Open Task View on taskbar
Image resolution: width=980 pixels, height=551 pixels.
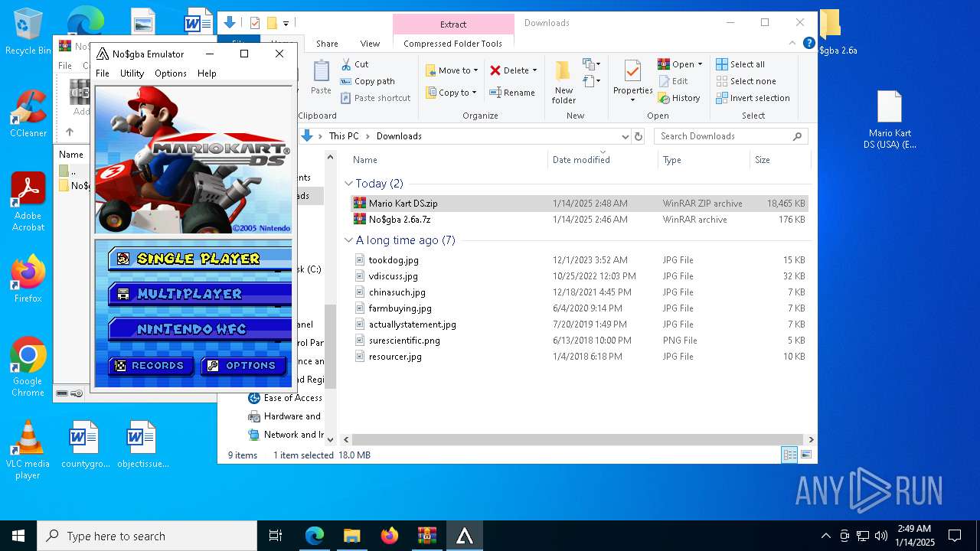[x=276, y=536]
